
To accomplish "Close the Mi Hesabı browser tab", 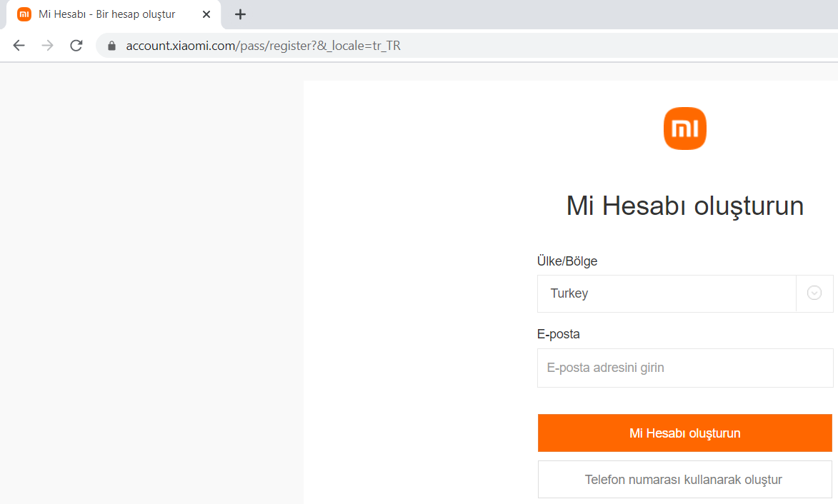I will [206, 14].
